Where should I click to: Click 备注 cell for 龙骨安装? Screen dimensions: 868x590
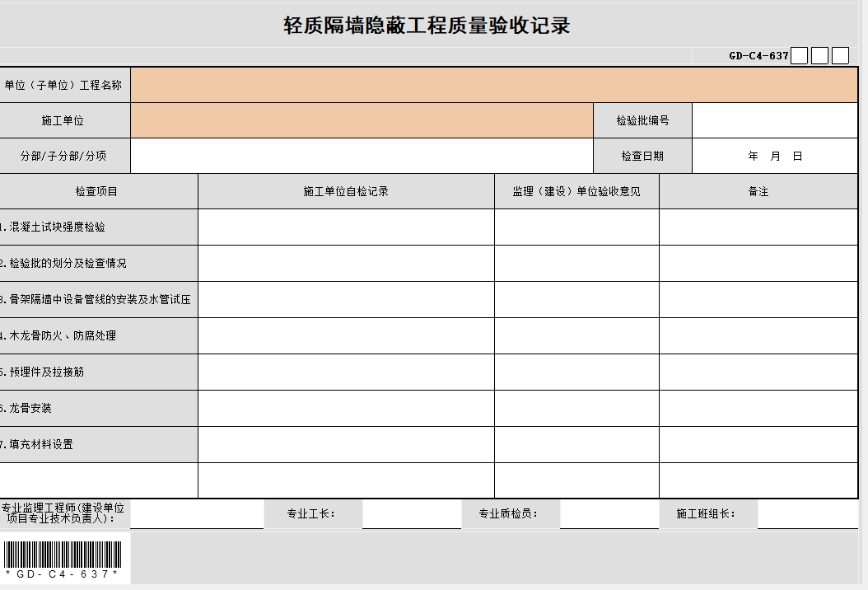758,408
